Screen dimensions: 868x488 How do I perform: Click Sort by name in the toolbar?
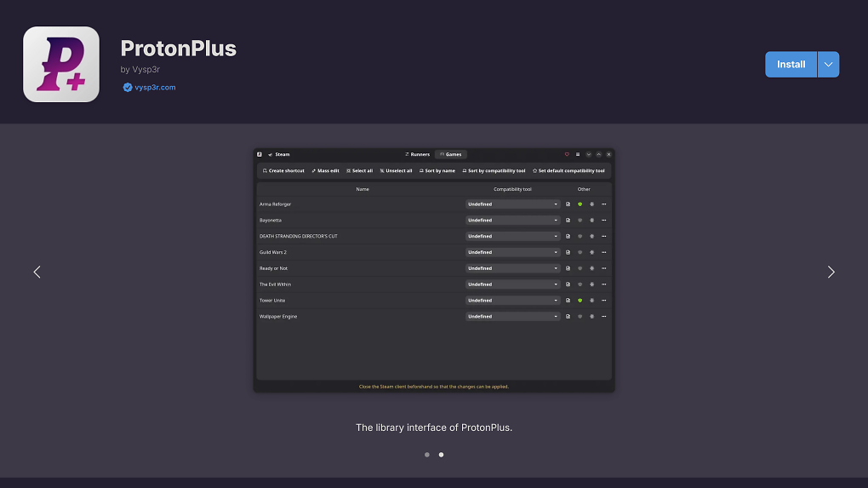437,170
